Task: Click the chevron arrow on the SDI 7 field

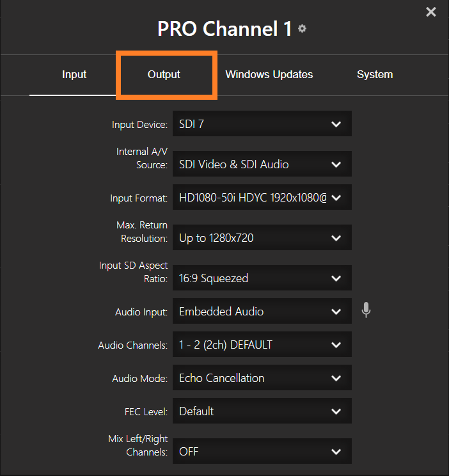Action: [x=336, y=124]
